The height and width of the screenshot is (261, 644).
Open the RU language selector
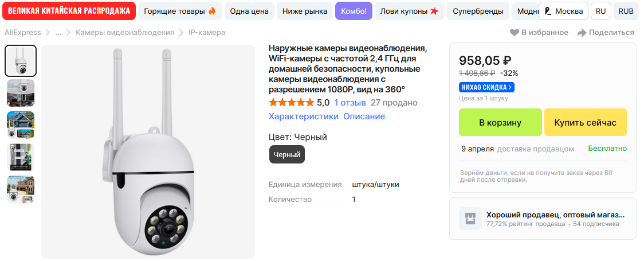pos(600,11)
